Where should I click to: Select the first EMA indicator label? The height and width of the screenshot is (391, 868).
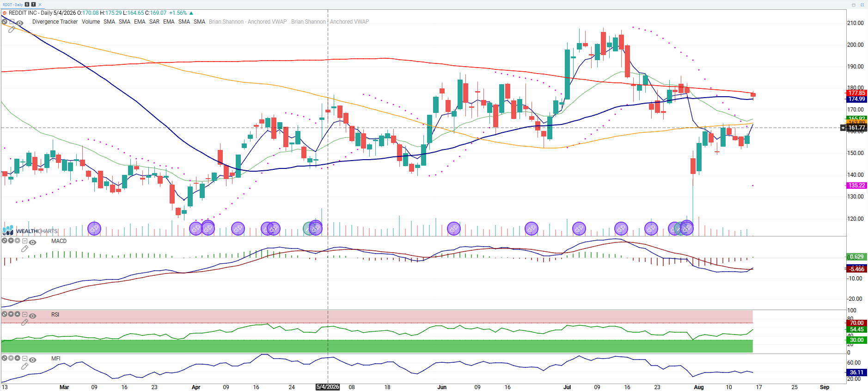[x=140, y=22]
